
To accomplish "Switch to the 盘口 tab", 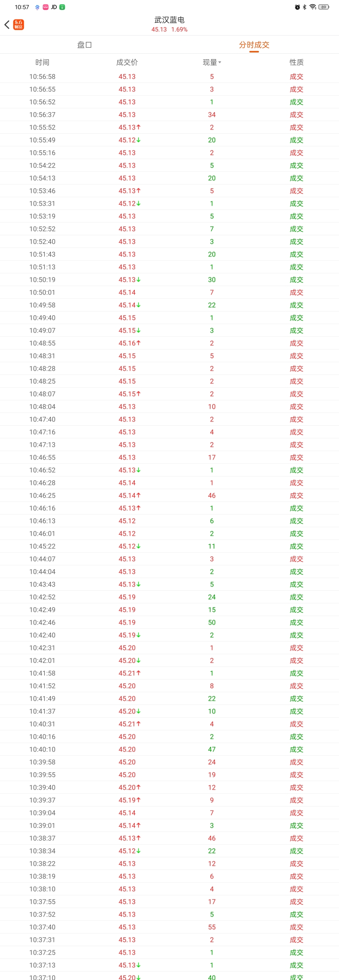I will [x=85, y=45].
